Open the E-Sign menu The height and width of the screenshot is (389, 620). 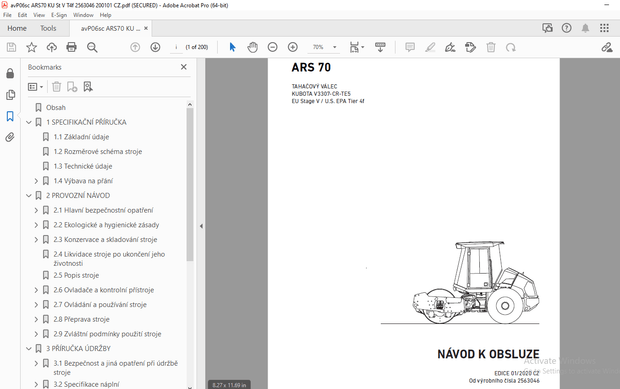(59, 15)
